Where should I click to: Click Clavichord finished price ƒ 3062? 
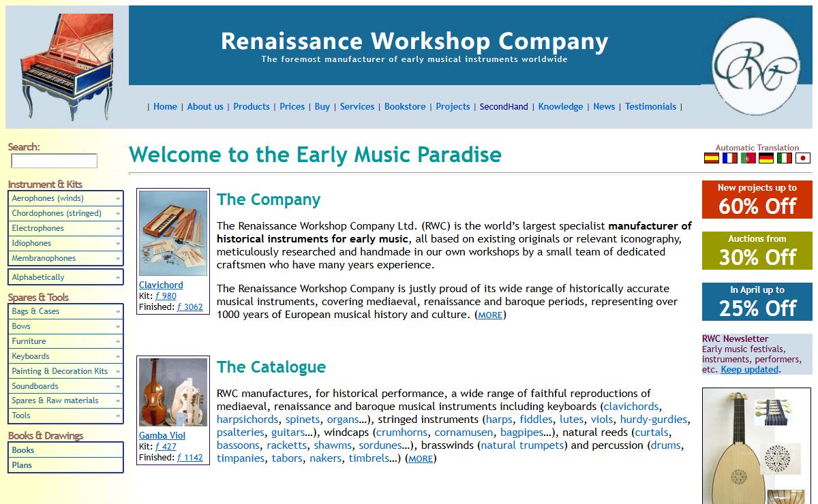(x=190, y=306)
